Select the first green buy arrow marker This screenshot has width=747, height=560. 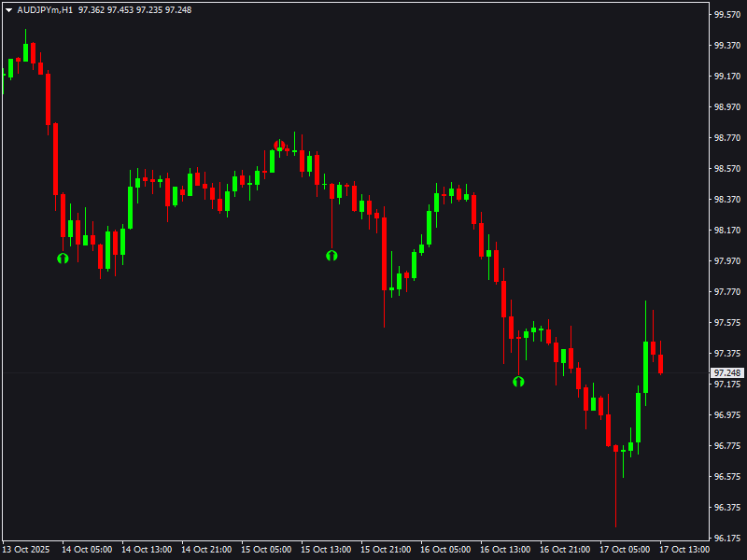[62, 259]
